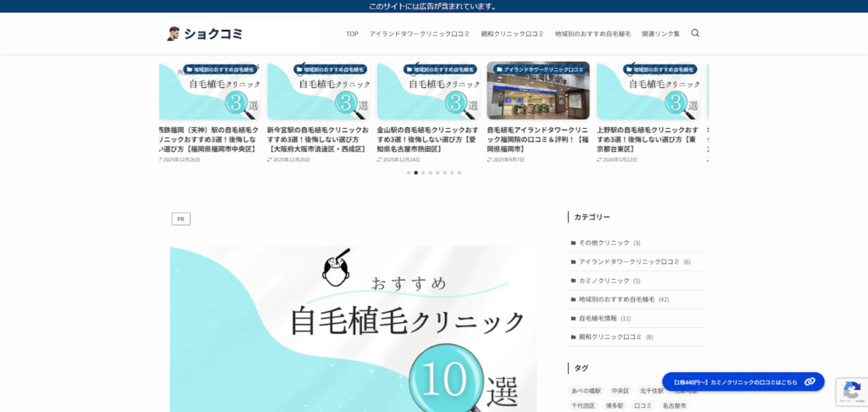The height and width of the screenshot is (412, 868).
Task: Open the 親和クリニック口コミ (8) sidebar category
Action: click(637, 337)
